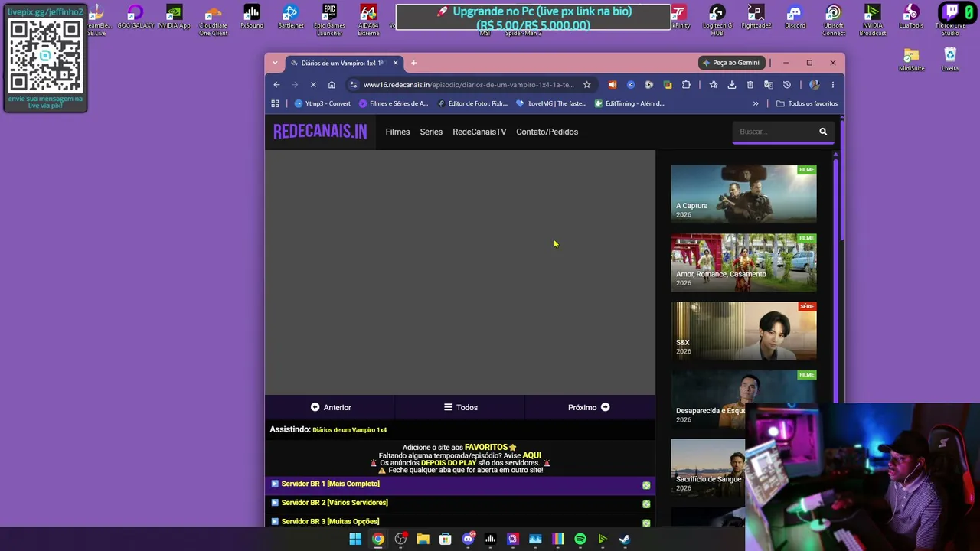The image size is (980, 551).
Task: Select the Cloudflare One Client desktop icon
Action: tap(213, 20)
